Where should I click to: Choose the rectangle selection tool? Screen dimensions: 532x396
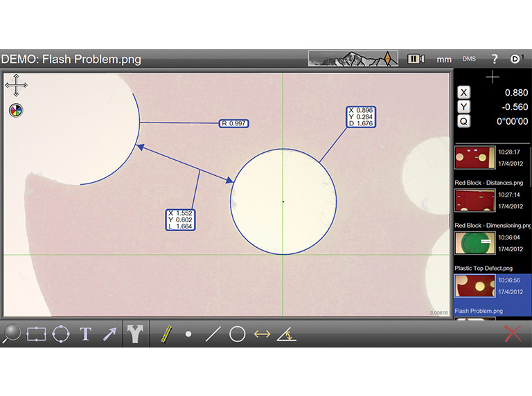tap(36, 334)
